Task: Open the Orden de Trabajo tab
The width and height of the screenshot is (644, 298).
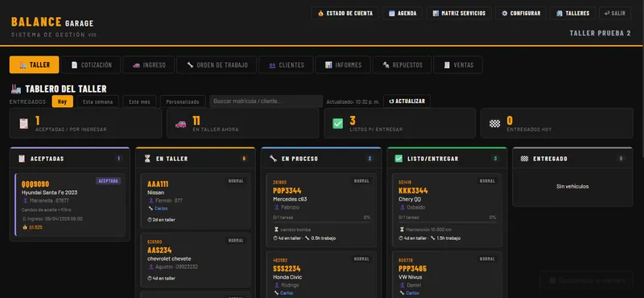Action: pyautogui.click(x=217, y=65)
